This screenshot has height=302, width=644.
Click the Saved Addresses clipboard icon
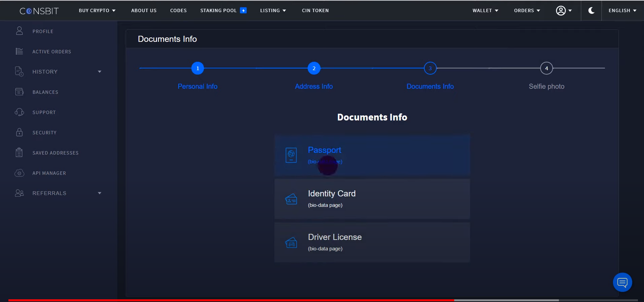pos(19,153)
